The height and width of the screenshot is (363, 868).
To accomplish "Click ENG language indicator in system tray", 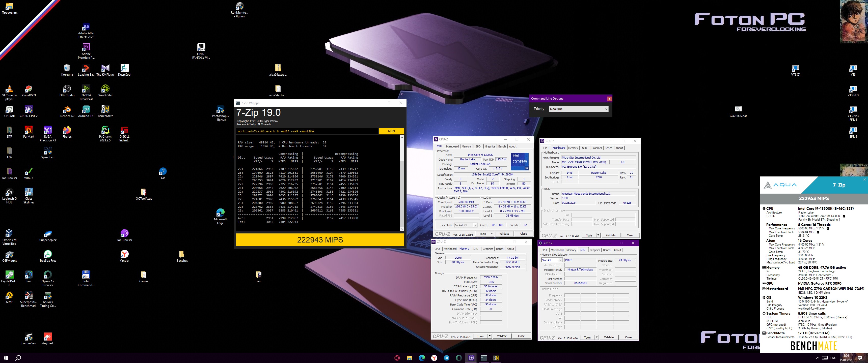I will pyautogui.click(x=833, y=358).
